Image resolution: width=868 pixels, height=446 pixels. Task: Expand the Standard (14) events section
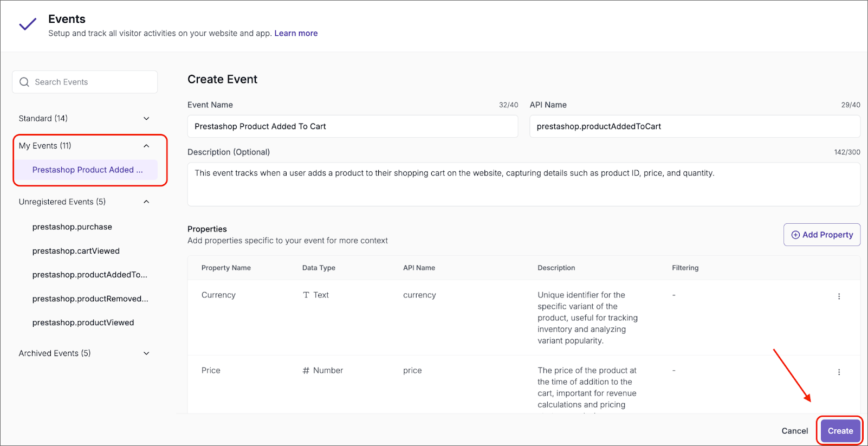click(x=146, y=119)
